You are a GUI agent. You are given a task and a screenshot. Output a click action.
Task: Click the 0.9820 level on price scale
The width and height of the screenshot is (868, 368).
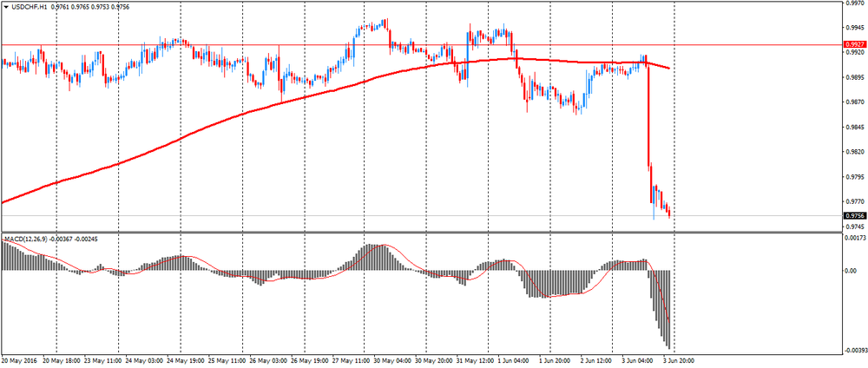(x=854, y=151)
